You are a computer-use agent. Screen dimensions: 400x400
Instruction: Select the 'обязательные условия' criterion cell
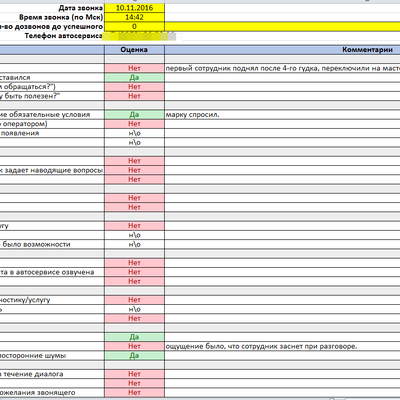[52, 115]
